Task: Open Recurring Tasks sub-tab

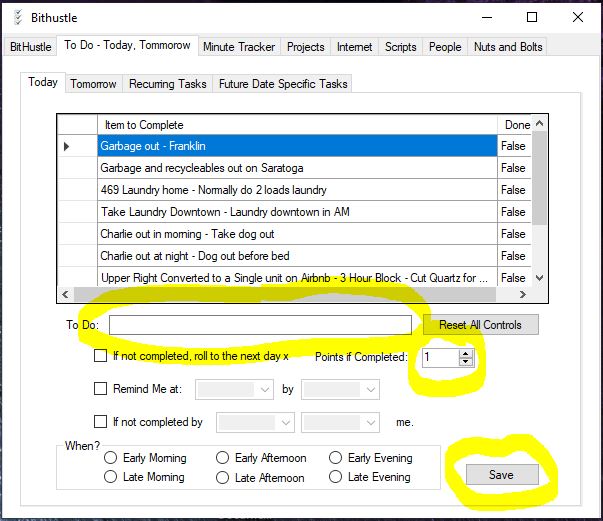Action: tap(168, 84)
